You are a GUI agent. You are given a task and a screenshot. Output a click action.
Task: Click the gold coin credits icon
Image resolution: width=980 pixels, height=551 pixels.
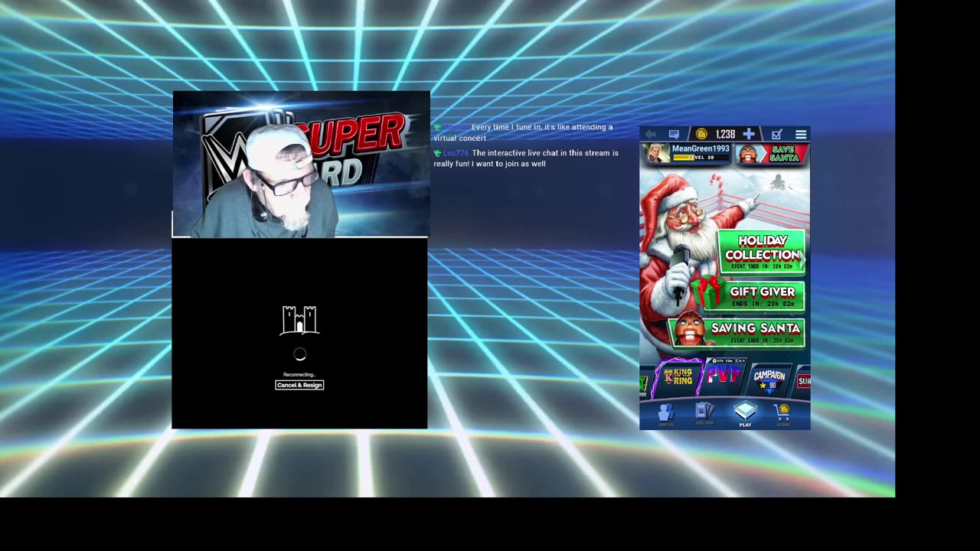click(x=701, y=134)
